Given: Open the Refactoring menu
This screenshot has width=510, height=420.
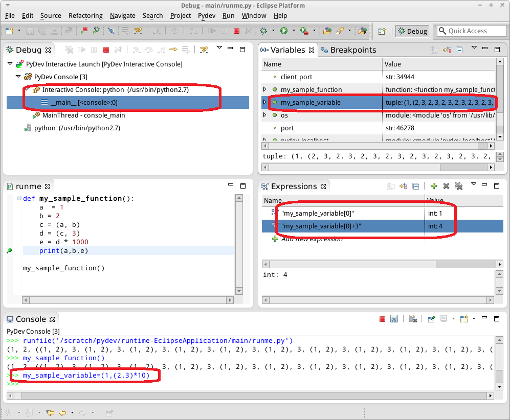Looking at the screenshot, I should coord(85,16).
